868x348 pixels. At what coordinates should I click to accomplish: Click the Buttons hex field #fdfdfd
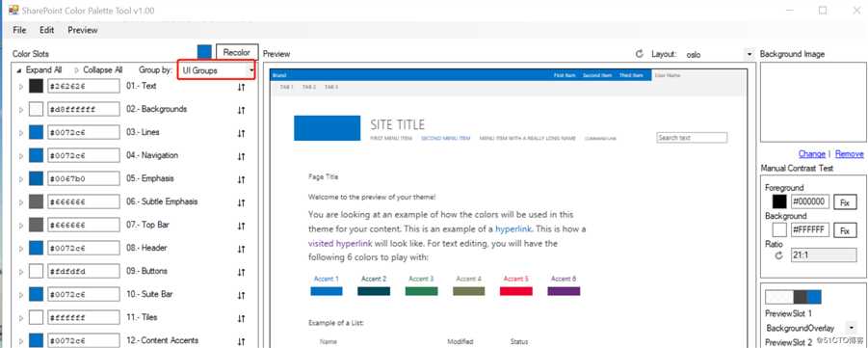84,271
